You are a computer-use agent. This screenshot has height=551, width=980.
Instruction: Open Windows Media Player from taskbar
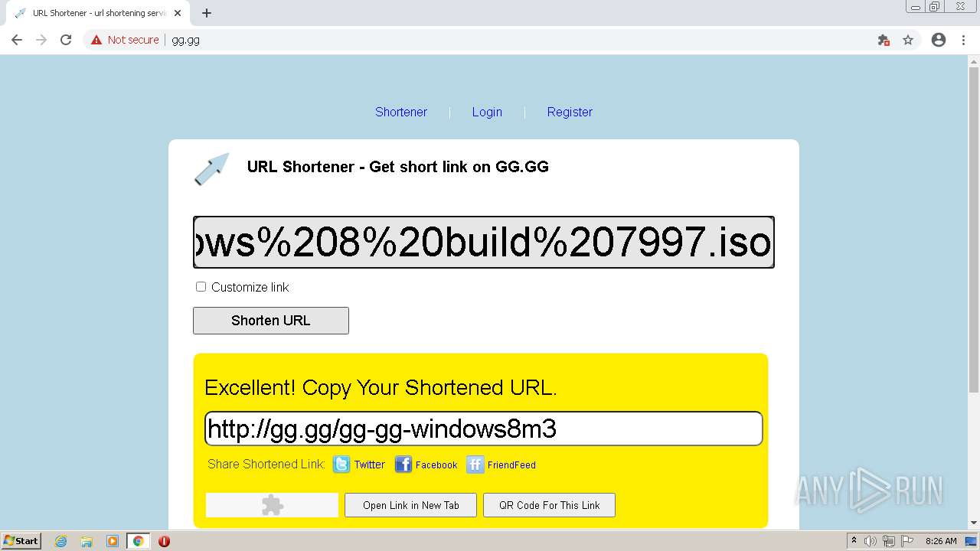tap(113, 541)
